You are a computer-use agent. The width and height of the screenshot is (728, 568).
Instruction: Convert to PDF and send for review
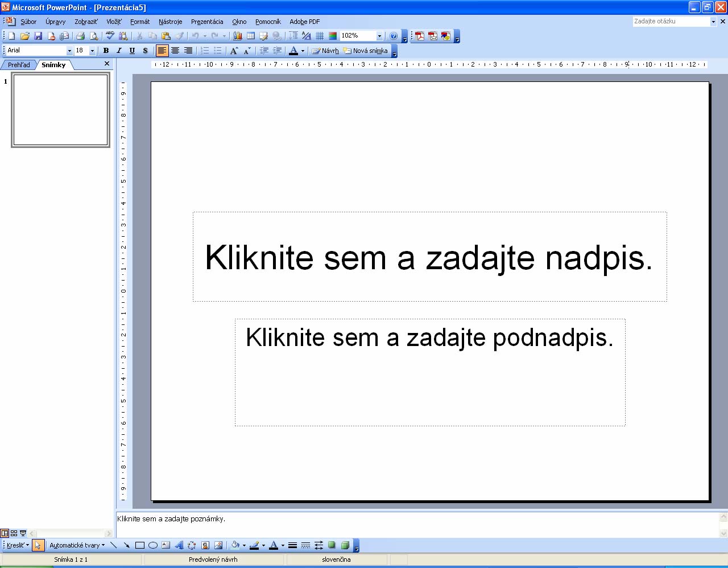(x=446, y=36)
